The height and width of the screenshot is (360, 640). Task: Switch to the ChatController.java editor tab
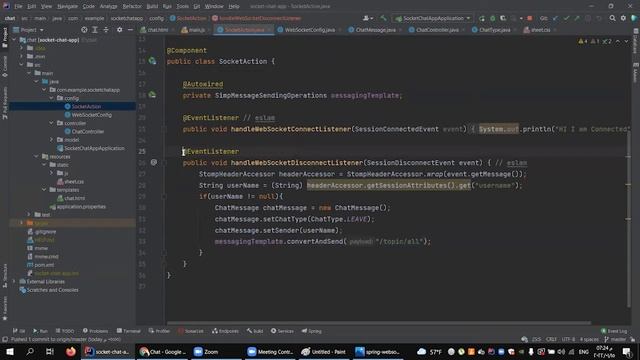pos(437,30)
